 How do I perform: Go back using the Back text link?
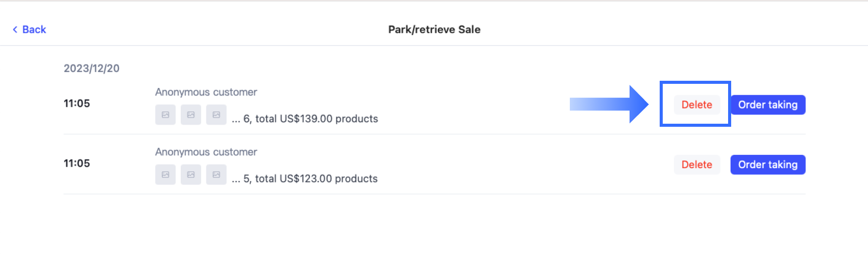(34, 30)
